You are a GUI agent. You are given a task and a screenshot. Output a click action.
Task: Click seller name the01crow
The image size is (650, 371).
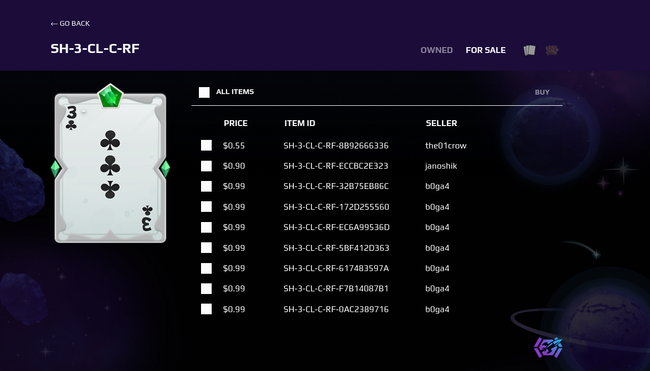446,145
